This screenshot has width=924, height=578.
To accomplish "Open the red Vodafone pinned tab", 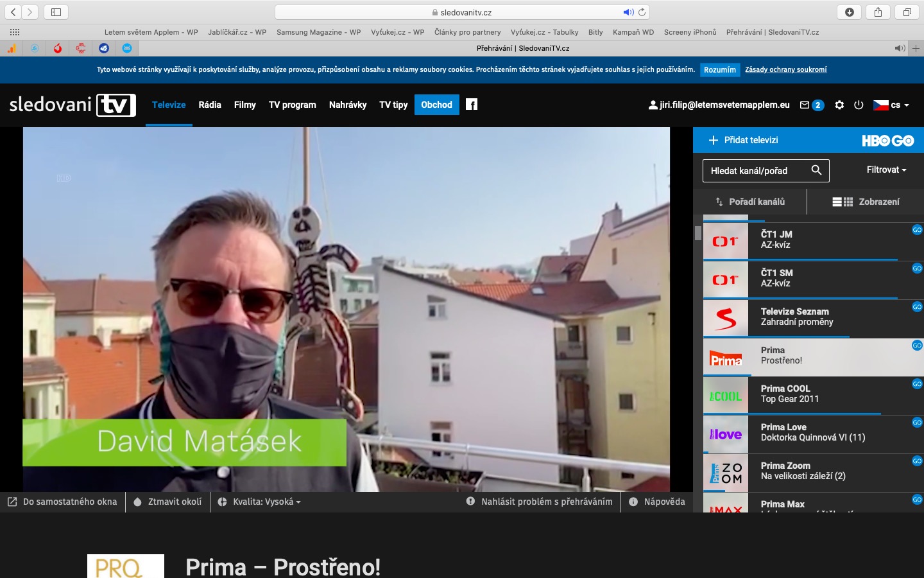I will point(58,48).
